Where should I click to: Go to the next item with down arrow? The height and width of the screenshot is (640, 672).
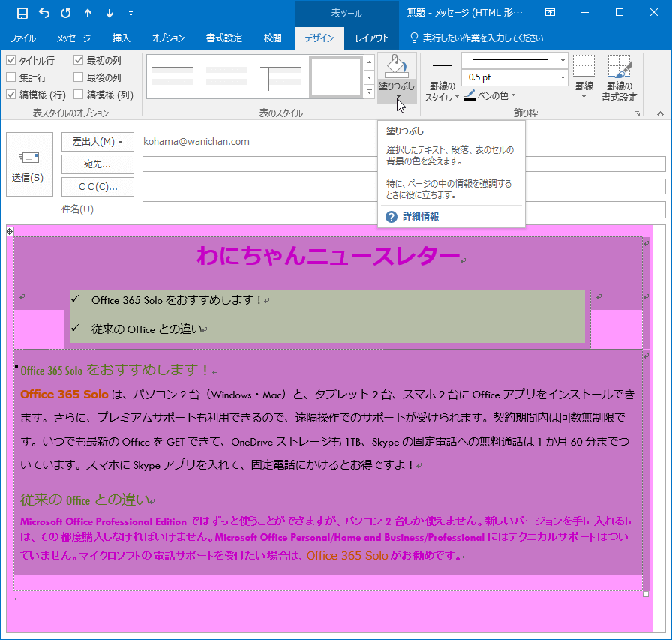[x=109, y=14]
